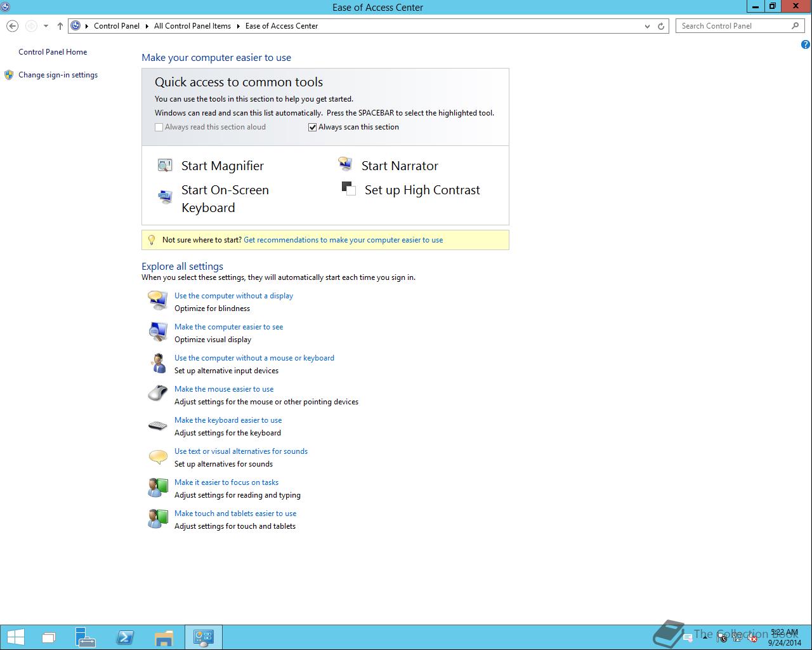This screenshot has width=812, height=650.
Task: Click the person icon beside 'without a mouse or keyboard'
Action: (158, 362)
